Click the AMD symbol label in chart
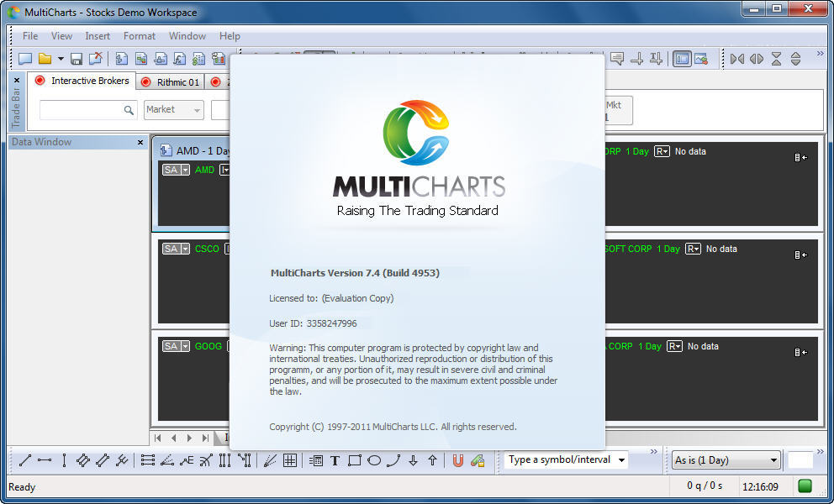The width and height of the screenshot is (834, 504). click(205, 170)
